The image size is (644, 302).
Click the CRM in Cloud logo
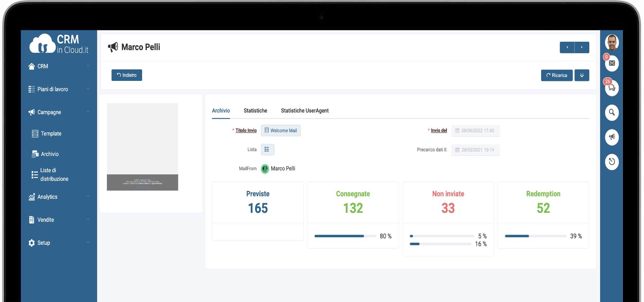pyautogui.click(x=59, y=44)
